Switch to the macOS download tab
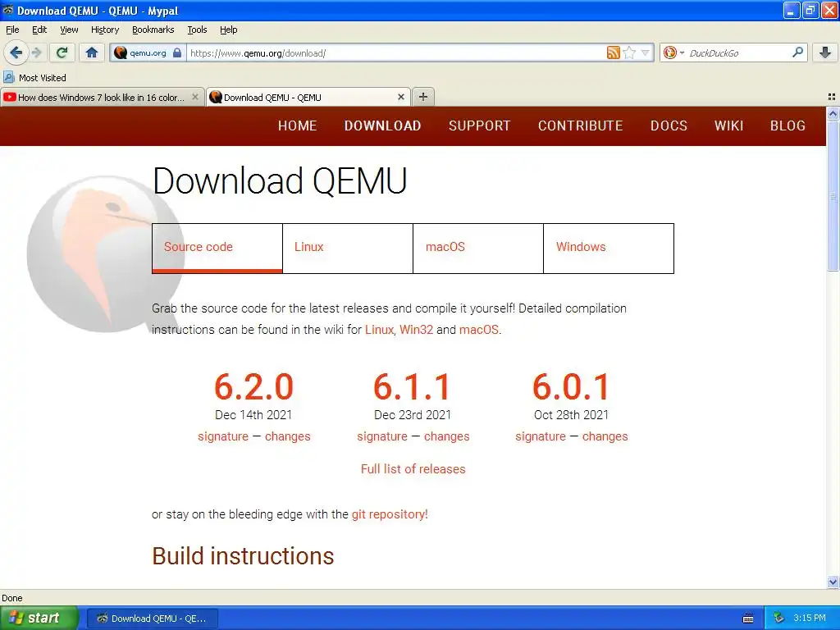 (478, 248)
